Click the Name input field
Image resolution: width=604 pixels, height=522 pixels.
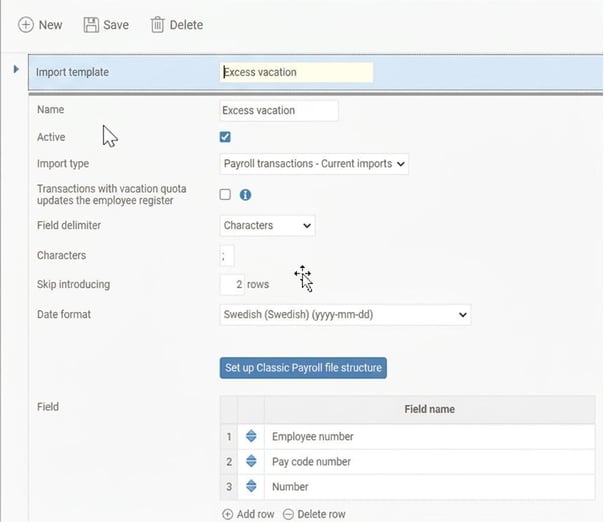279,111
